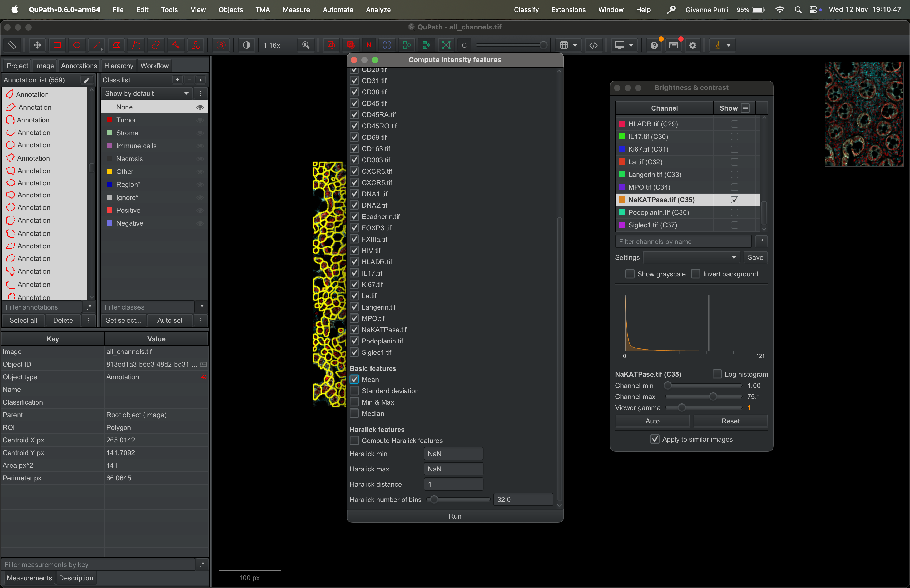The height and width of the screenshot is (588, 910).
Task: Select the Wand tool
Action: point(176,45)
